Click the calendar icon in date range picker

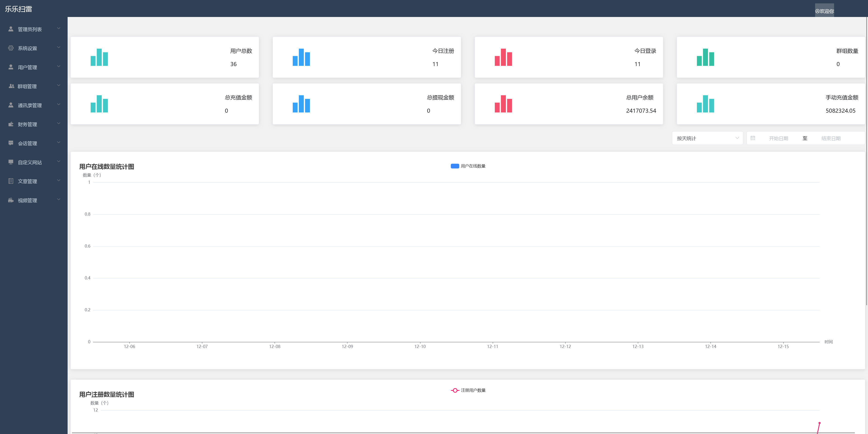point(753,138)
